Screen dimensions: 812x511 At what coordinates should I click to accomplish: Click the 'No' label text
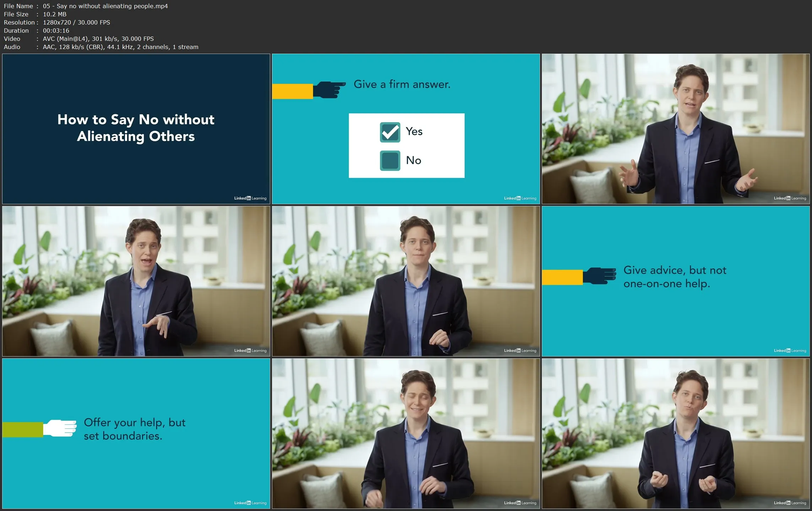414,160
